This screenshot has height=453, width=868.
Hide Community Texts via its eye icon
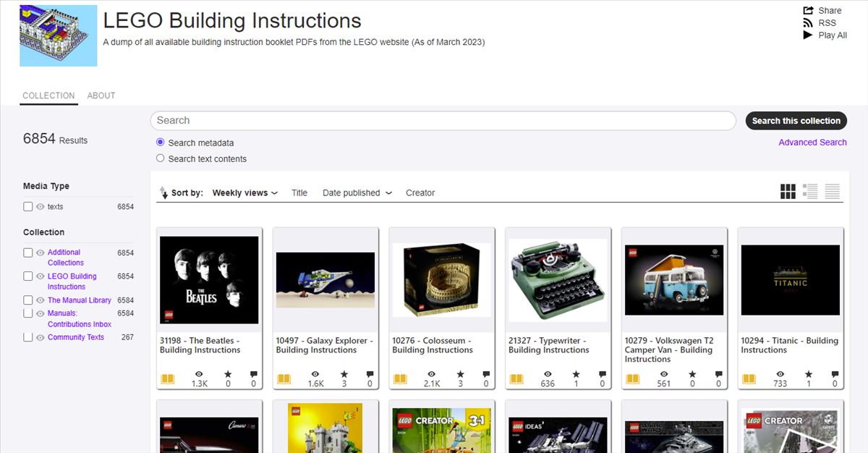pos(41,337)
